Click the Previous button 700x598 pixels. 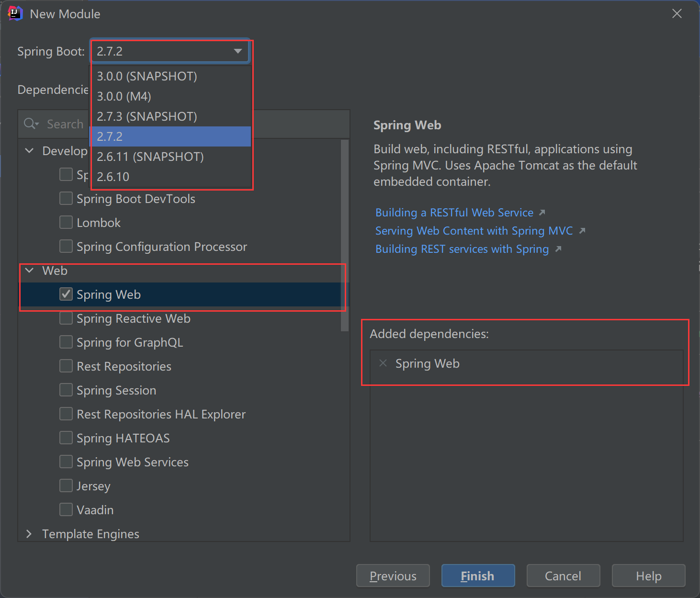(393, 575)
